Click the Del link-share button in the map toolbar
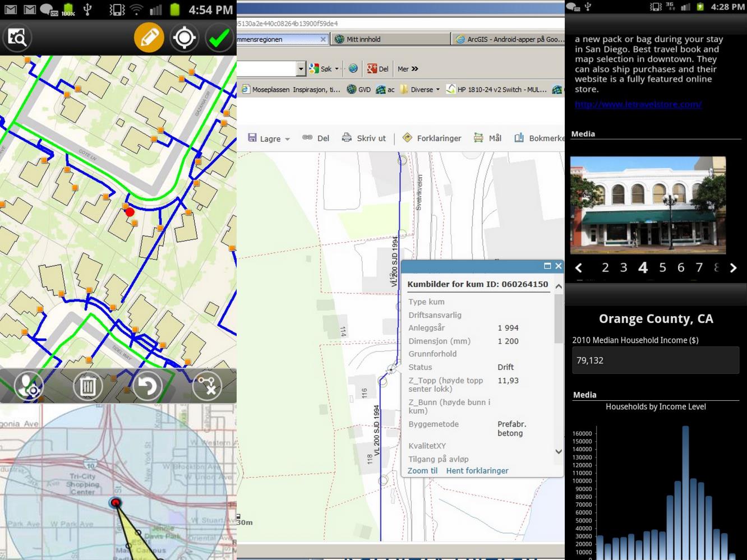Viewport: 747px width, 560px height. 316,138
